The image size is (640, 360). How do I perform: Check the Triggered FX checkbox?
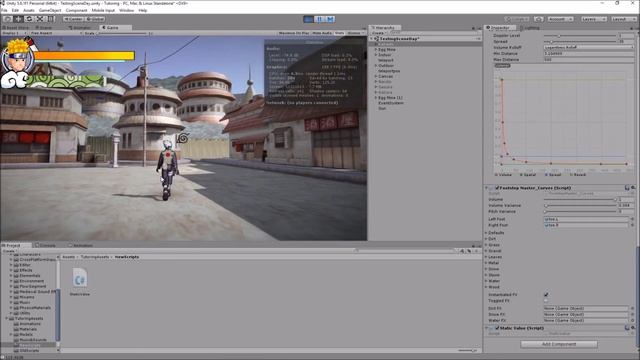click(x=546, y=300)
